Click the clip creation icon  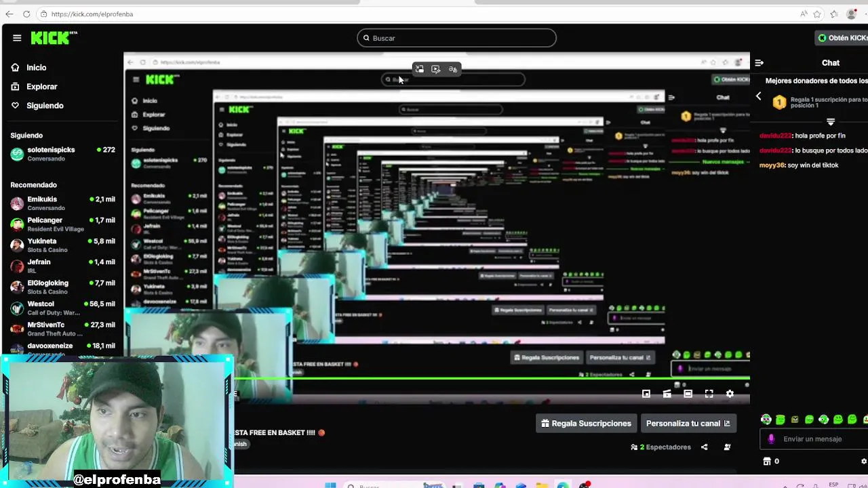[x=667, y=394]
